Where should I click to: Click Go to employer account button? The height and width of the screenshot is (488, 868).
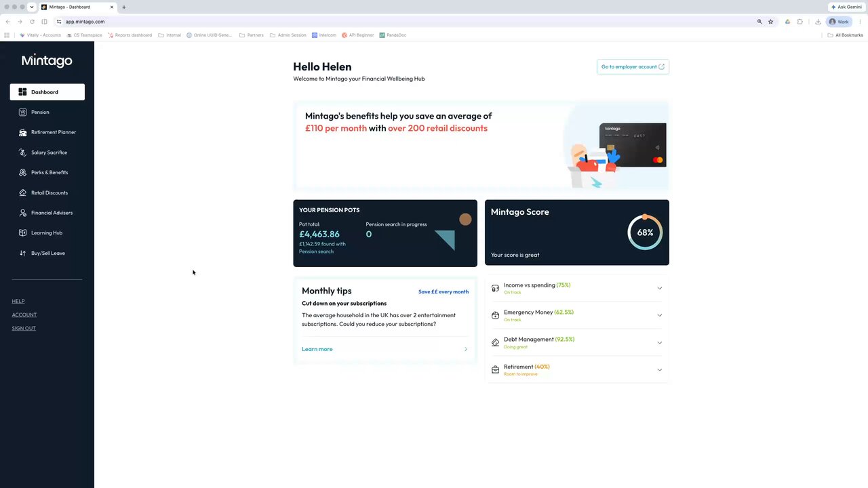[633, 66]
